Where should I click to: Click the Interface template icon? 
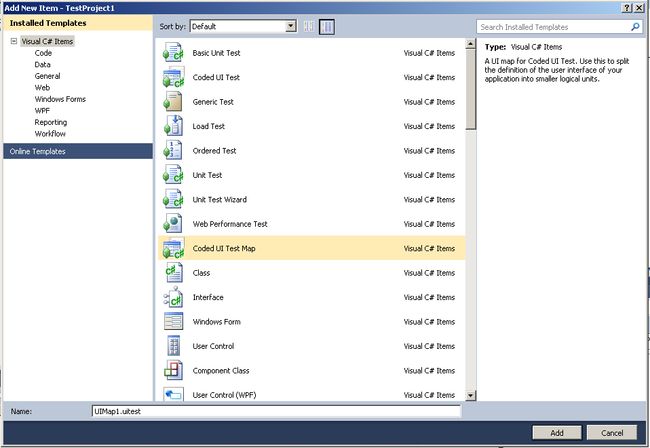click(x=173, y=297)
